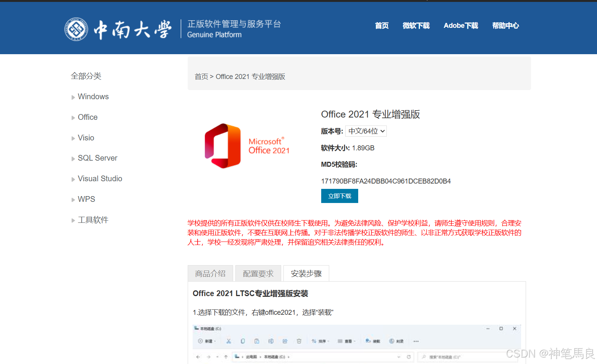
Task: Switch to the 商品介绍 tab
Action: (x=210, y=274)
